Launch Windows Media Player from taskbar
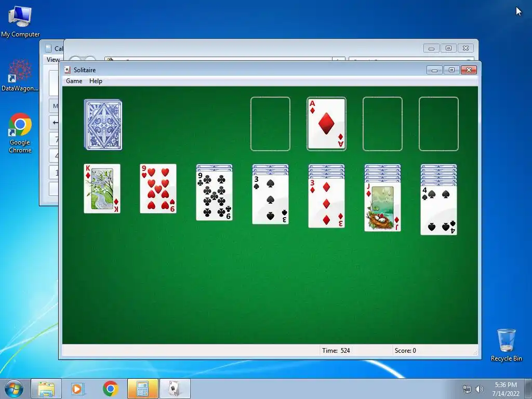Viewport: 532px width, 399px height. click(78, 389)
